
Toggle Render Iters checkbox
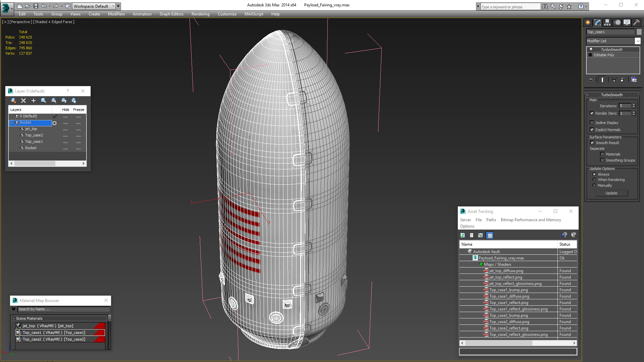click(x=592, y=113)
